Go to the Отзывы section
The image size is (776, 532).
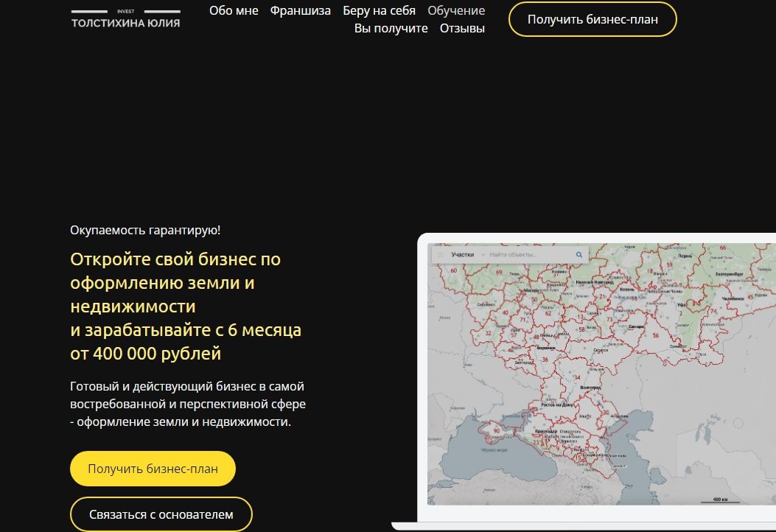pyautogui.click(x=462, y=28)
